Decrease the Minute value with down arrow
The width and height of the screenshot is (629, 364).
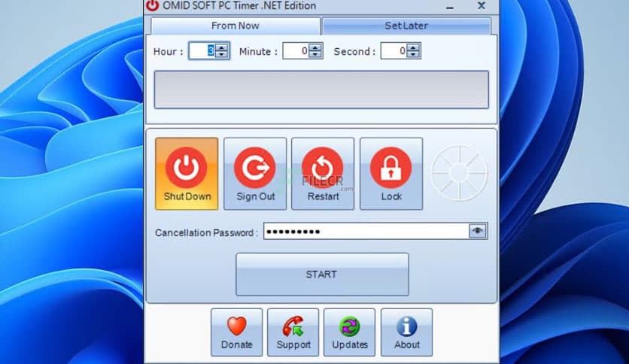tap(315, 55)
